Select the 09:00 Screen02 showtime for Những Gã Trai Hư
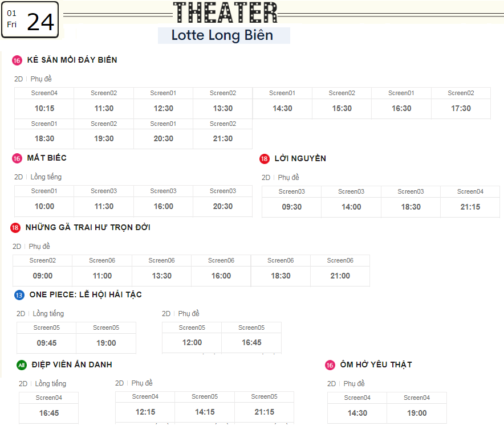 (x=42, y=271)
